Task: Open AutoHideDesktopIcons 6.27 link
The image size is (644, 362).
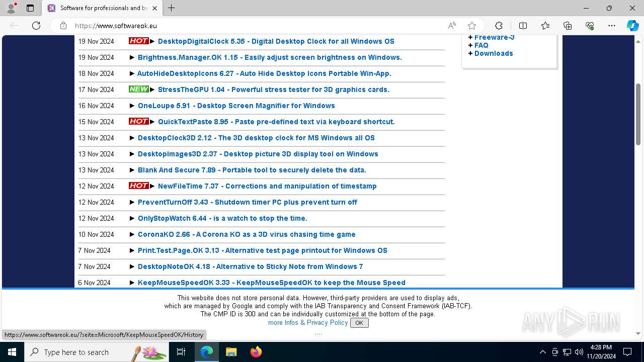Action: click(264, 73)
